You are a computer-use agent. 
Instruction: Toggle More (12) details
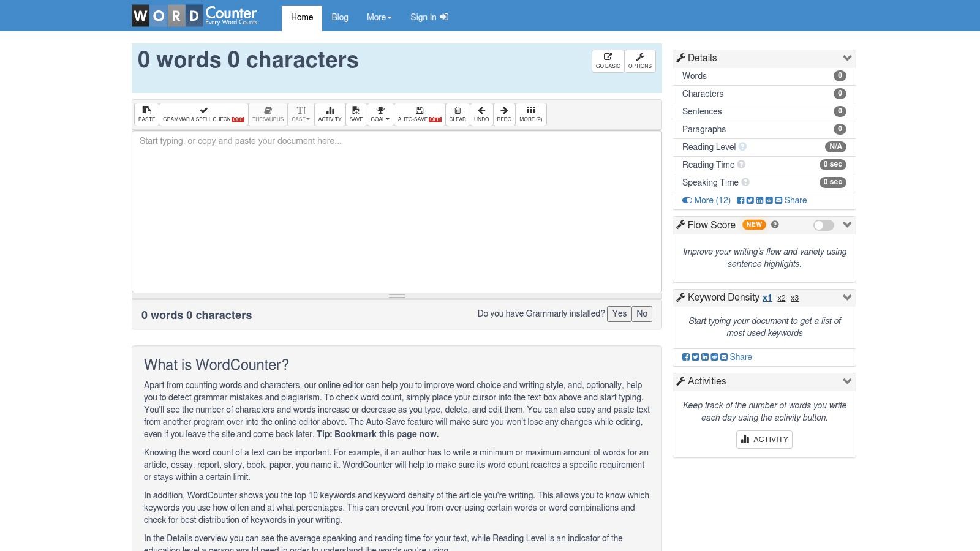[x=706, y=200]
